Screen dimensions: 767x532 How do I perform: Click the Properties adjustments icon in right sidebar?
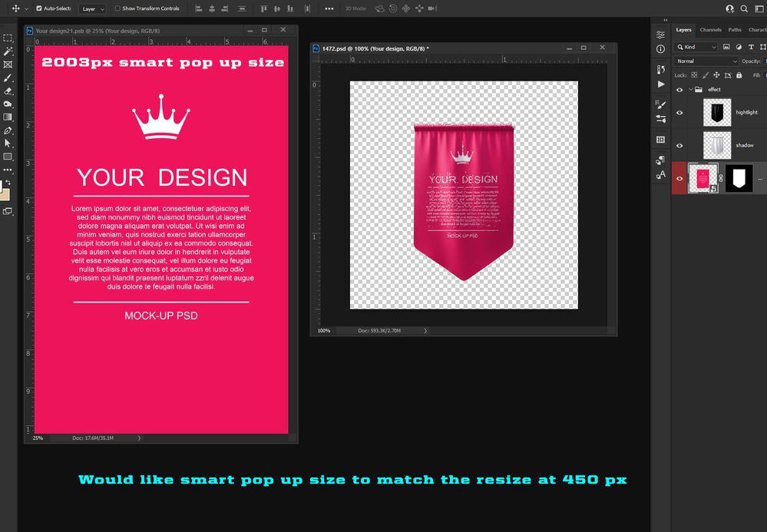click(x=660, y=35)
